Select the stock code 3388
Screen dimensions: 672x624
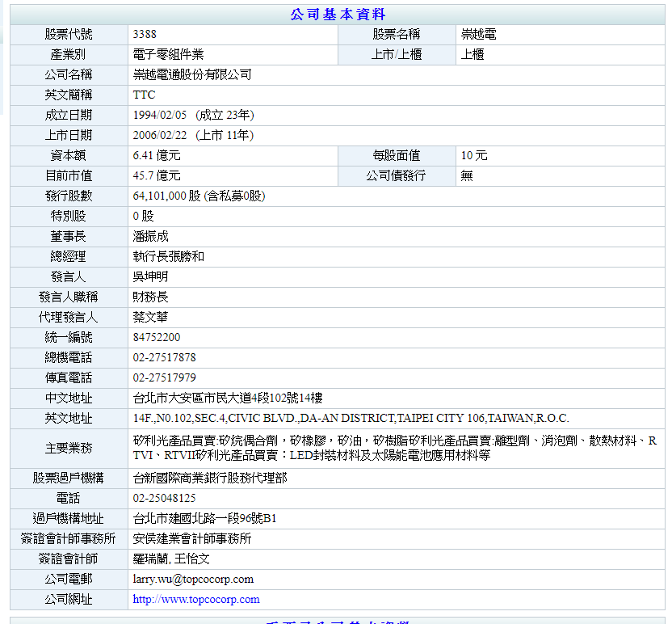click(145, 34)
